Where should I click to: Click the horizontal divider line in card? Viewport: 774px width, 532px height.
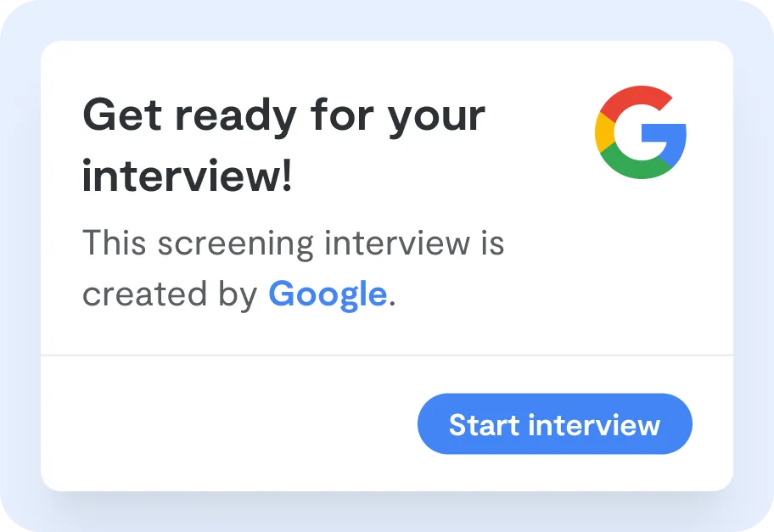click(387, 355)
